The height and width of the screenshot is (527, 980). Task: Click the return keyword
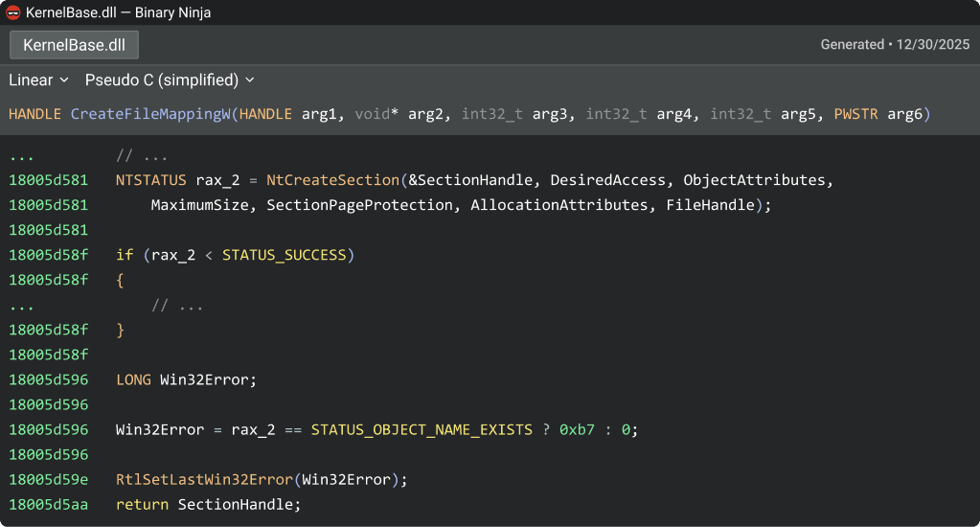click(x=142, y=505)
